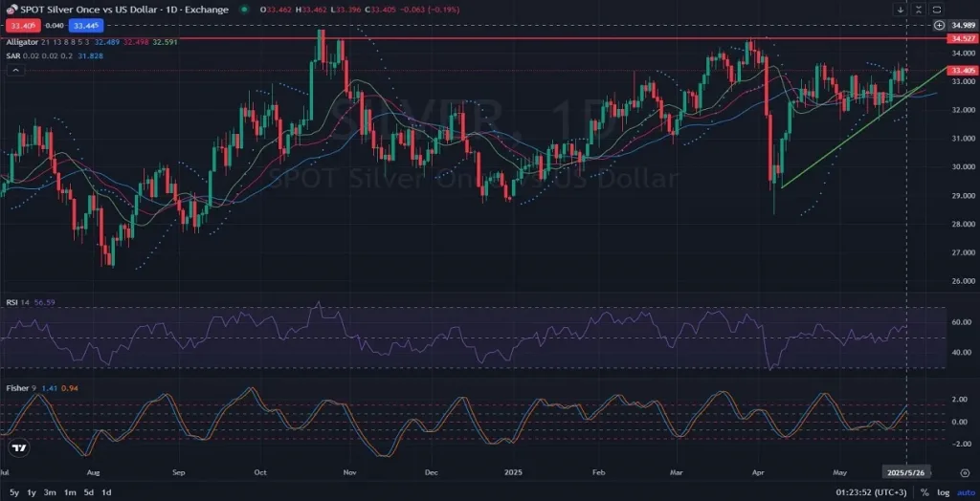Switch range to 1y
The width and height of the screenshot is (980, 501).
[x=30, y=492]
